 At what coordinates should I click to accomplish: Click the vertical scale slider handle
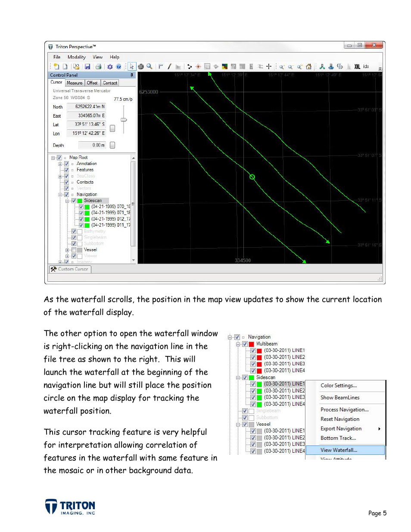pyautogui.click(x=124, y=120)
